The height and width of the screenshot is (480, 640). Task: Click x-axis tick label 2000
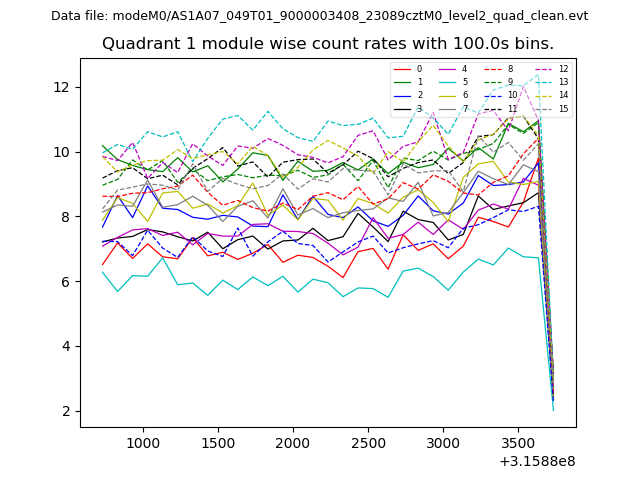(293, 442)
